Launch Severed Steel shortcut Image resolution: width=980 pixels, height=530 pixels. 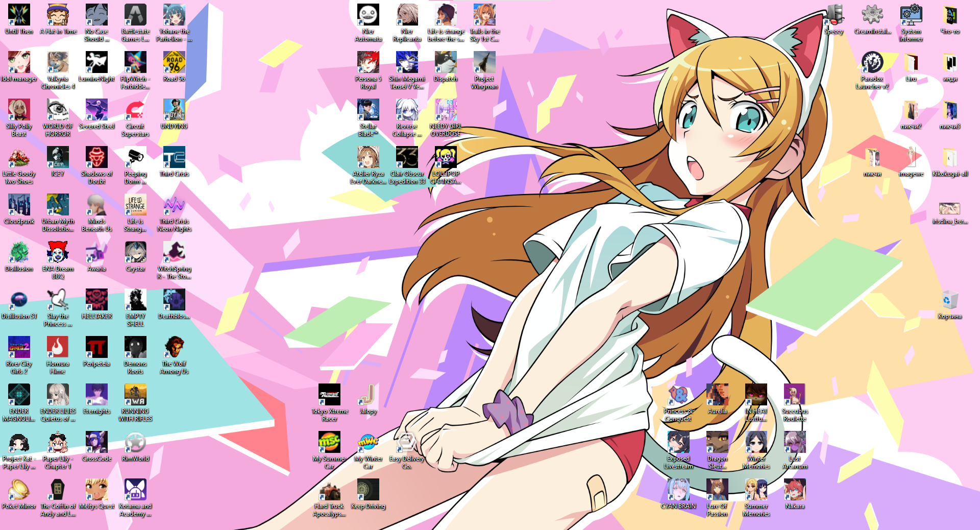(x=96, y=114)
